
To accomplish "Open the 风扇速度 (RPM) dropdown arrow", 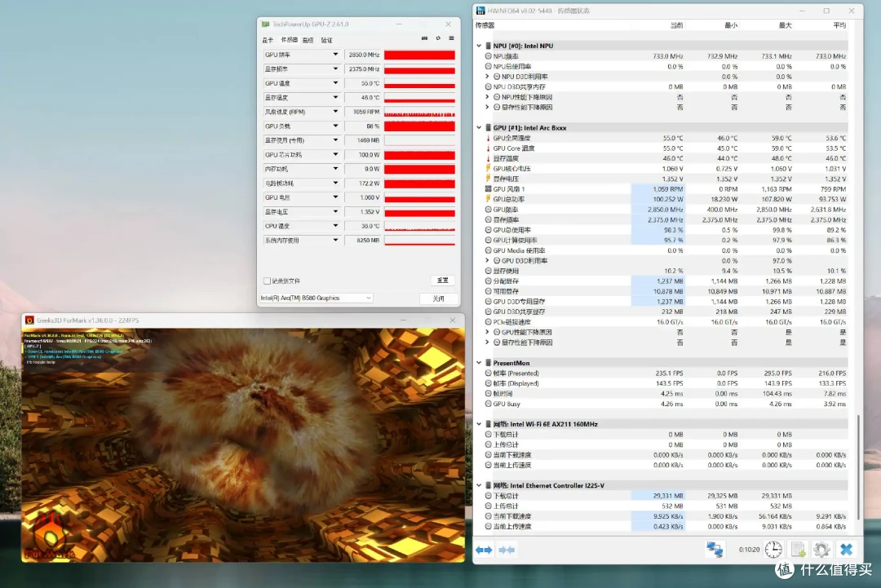I will [335, 112].
